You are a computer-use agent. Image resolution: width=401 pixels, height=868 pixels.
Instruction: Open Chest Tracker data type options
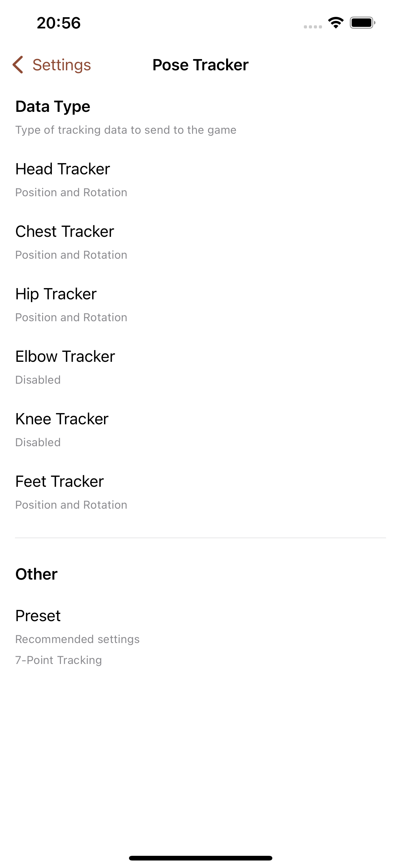coord(200,242)
